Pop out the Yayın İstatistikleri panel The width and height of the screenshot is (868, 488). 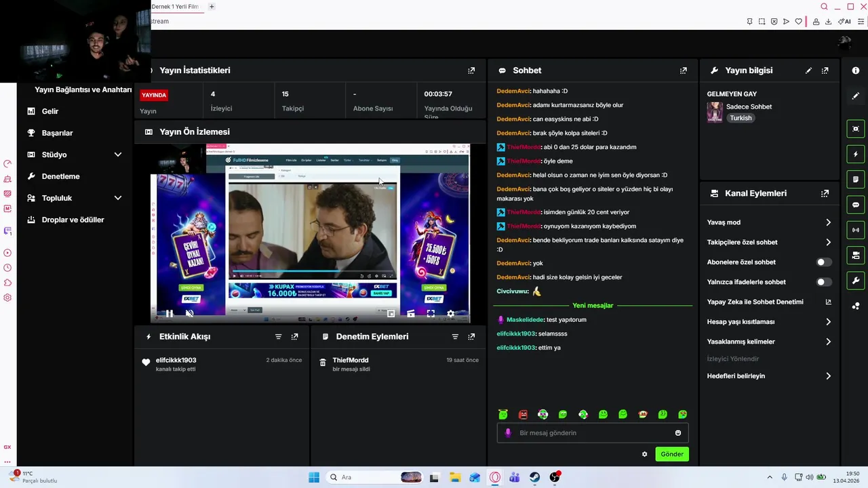point(471,70)
